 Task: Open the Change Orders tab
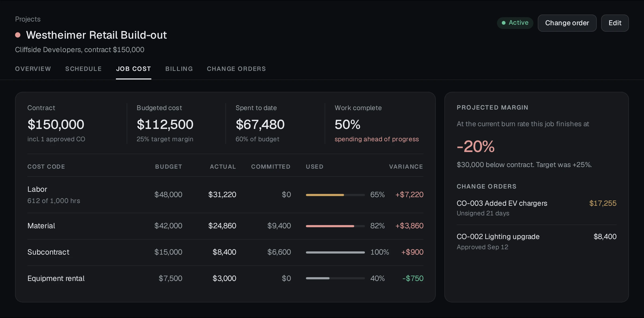click(x=236, y=69)
